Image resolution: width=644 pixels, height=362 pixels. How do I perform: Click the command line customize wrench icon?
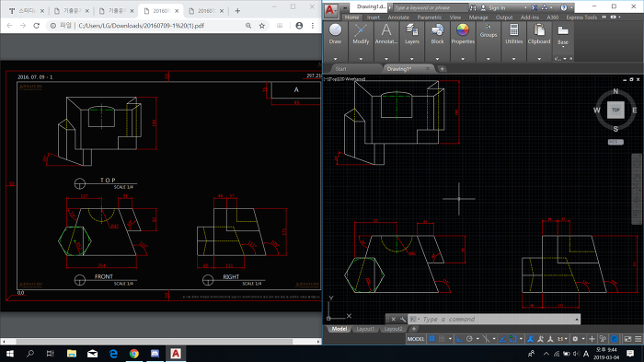[x=403, y=320]
